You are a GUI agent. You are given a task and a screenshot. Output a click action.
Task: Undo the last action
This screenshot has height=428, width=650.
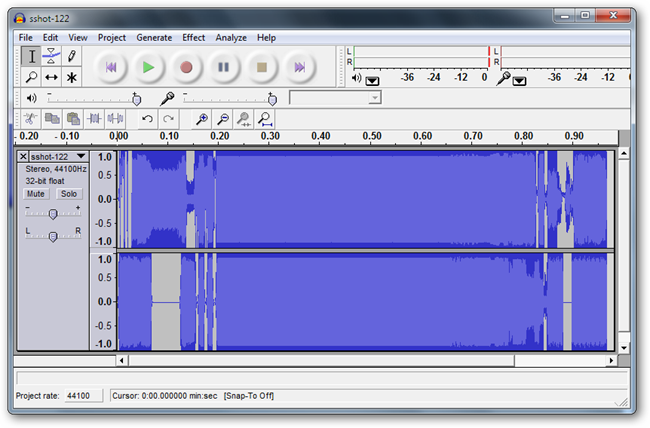(147, 119)
